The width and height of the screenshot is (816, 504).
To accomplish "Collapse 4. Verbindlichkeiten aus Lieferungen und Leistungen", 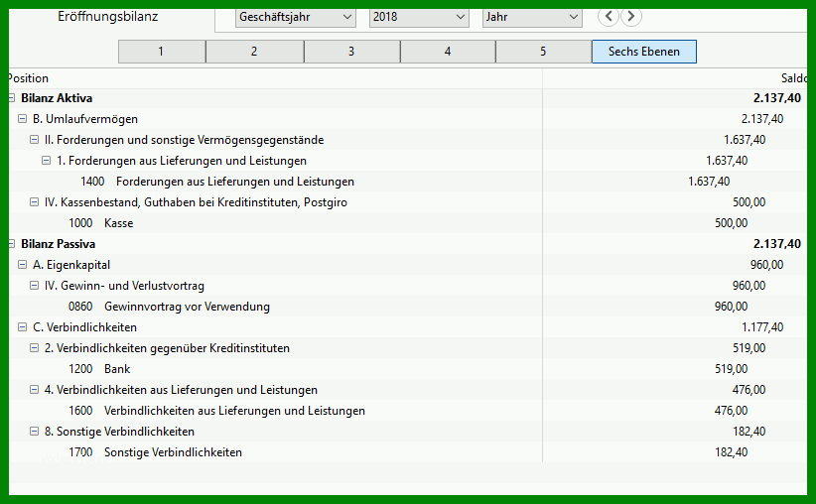I will click(35, 389).
